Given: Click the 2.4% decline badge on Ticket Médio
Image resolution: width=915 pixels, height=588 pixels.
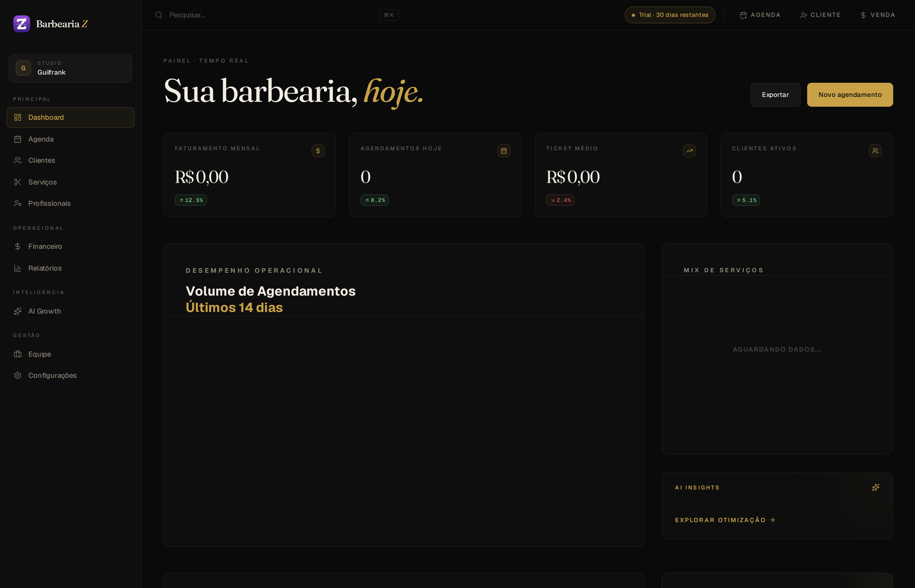Looking at the screenshot, I should tap(560, 200).
